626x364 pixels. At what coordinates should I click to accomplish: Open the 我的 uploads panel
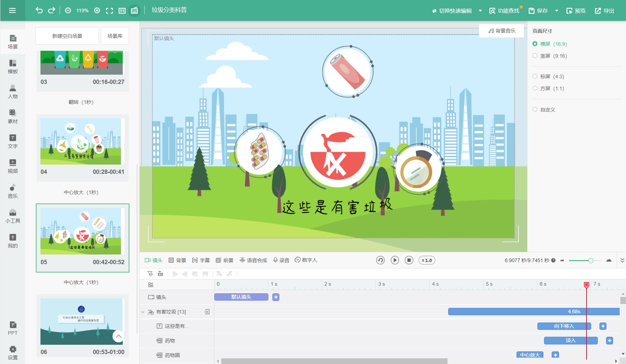[x=13, y=241]
